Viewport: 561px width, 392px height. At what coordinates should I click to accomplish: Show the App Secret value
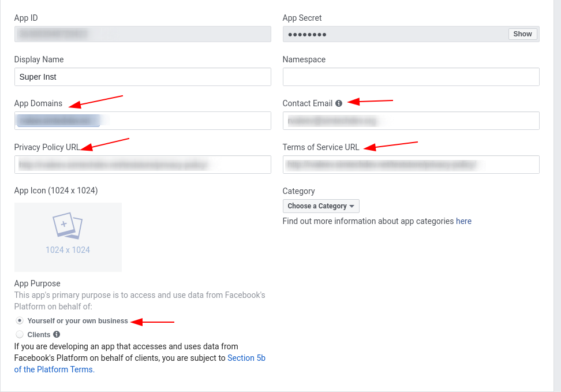(522, 34)
